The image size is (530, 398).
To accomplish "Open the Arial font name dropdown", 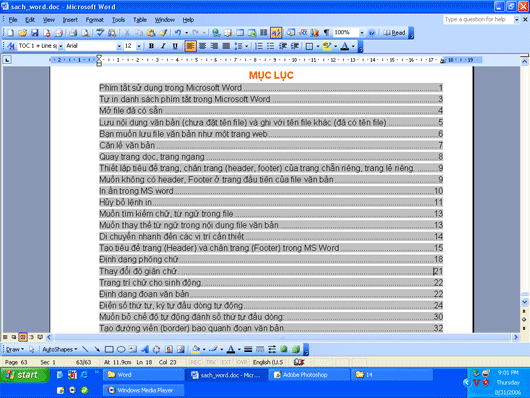I will click(x=119, y=46).
